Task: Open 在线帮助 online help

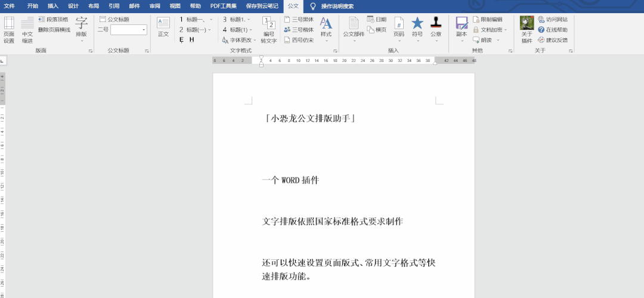Action: pos(553,30)
